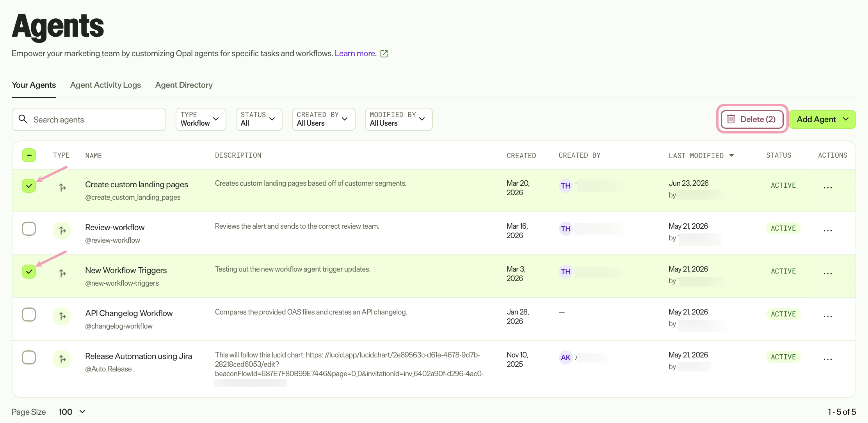This screenshot has width=868, height=423.
Task: Click 'Jun 23, 2026' last modified date
Action: pyautogui.click(x=688, y=183)
